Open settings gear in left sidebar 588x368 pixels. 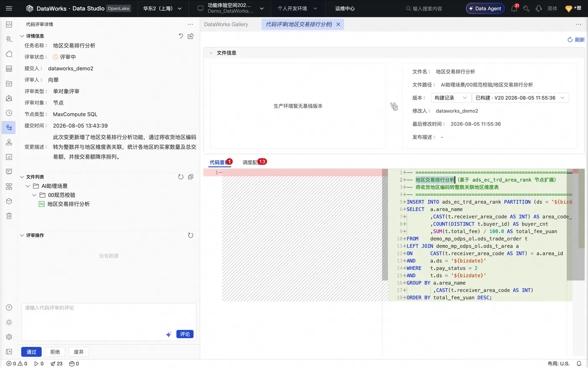coord(9,337)
